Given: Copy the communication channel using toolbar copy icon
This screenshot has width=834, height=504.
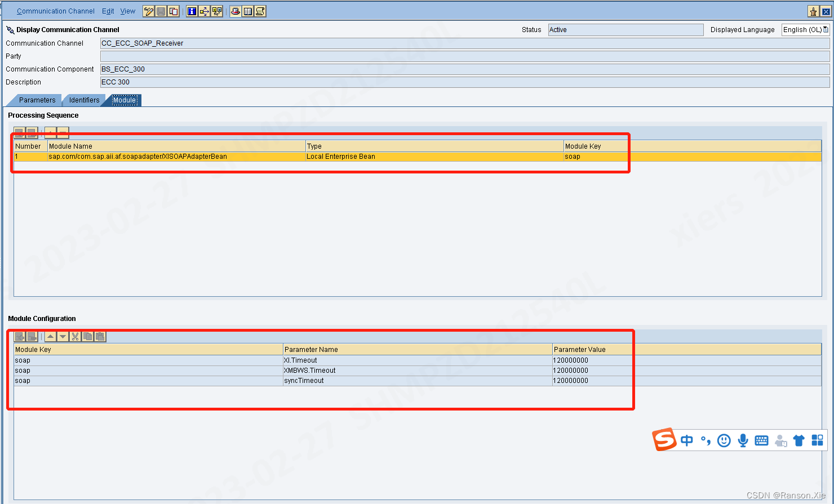Looking at the screenshot, I should click(174, 11).
